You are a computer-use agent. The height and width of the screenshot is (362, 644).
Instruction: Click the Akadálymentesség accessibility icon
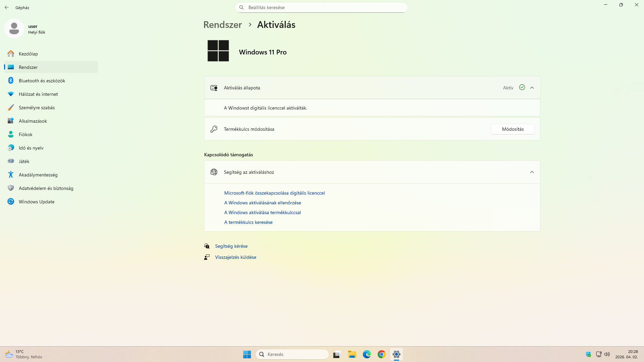(x=11, y=175)
